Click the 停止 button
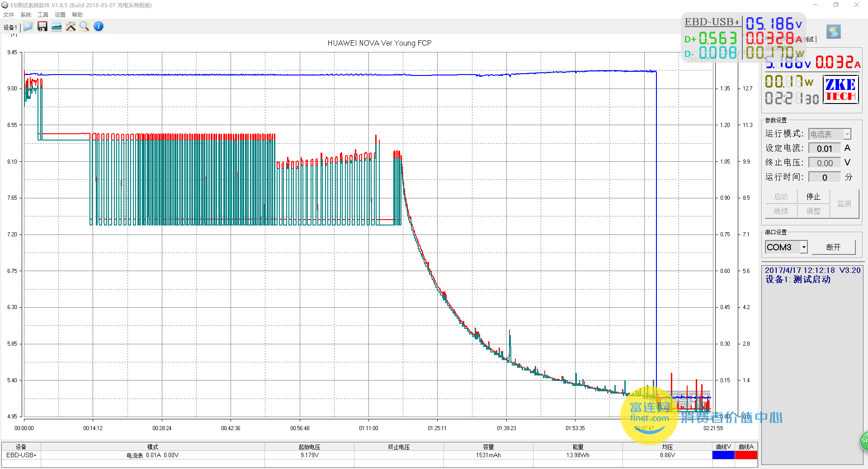Image resolution: width=868 pixels, height=469 pixels. click(813, 197)
